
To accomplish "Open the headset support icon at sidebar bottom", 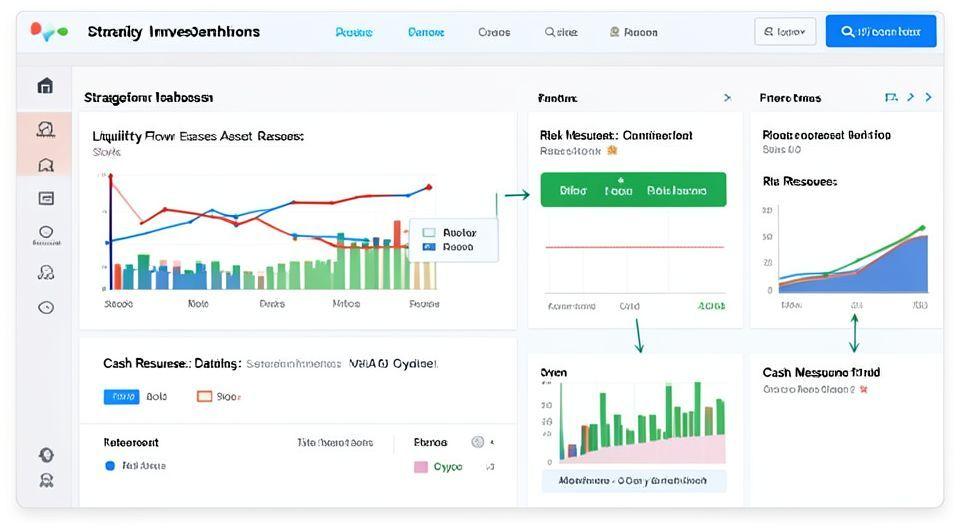I will 45,455.
